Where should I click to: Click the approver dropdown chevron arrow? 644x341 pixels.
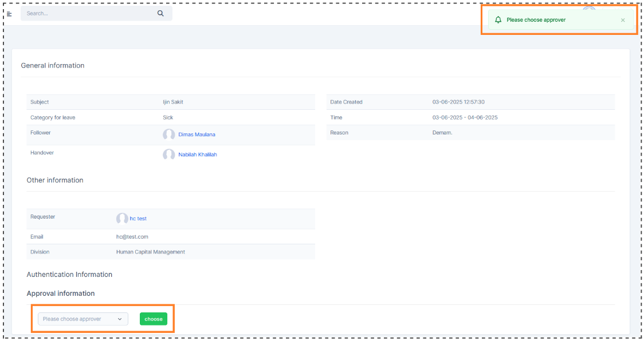click(120, 319)
